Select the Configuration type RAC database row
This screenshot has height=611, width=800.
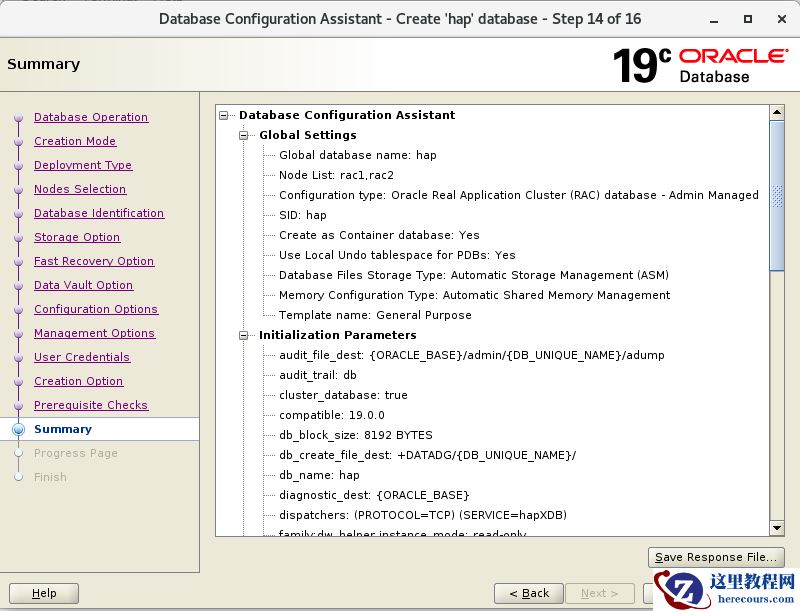tap(518, 195)
